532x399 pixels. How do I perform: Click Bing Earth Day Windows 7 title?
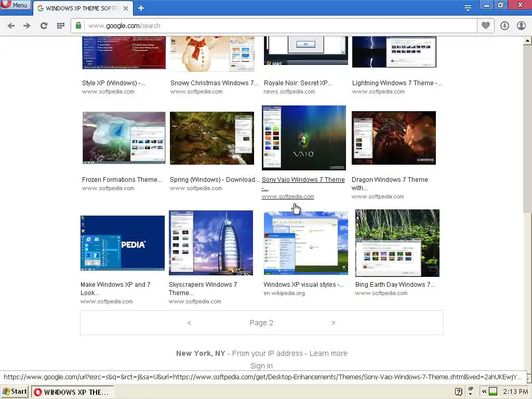tap(395, 285)
